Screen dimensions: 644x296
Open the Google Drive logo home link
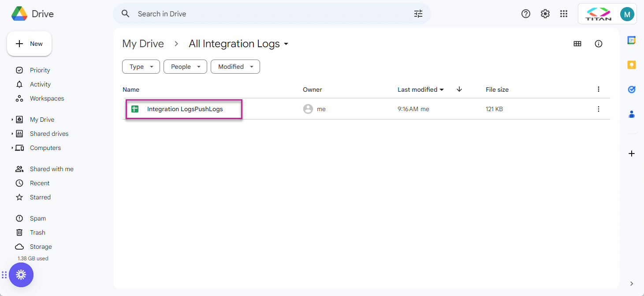coord(33,14)
